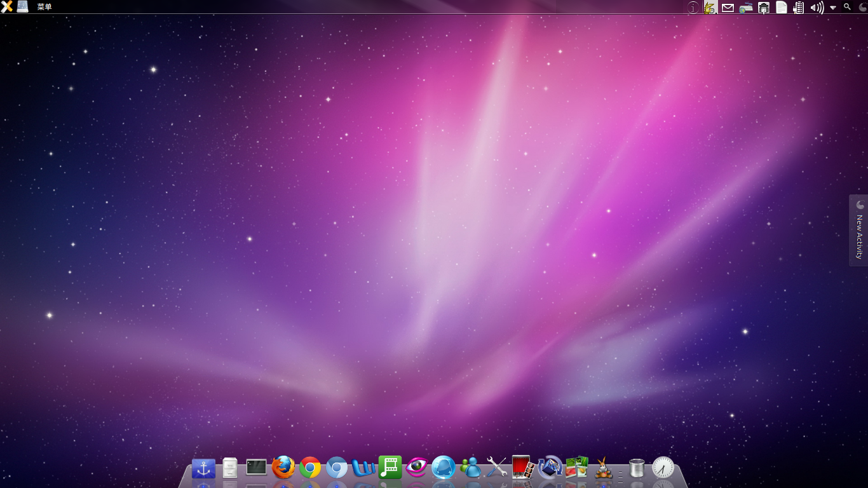Launch the aMule donkey icon
The image size is (868, 488).
[x=603, y=468]
